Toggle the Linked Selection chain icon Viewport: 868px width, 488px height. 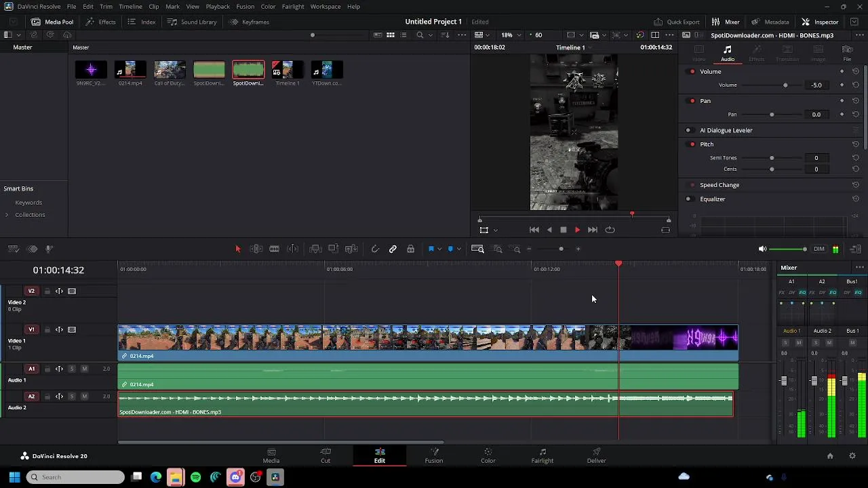click(x=393, y=249)
